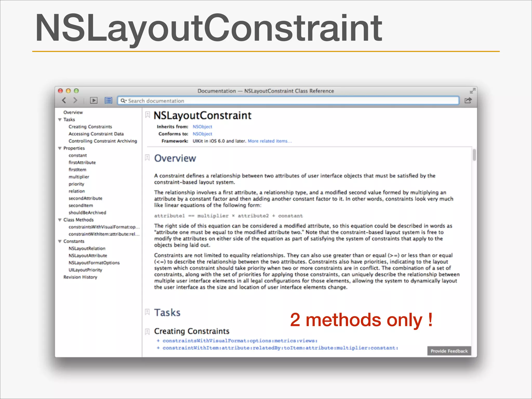
Task: Select Accessing Constraint Data in sidebar
Action: [x=96, y=134]
